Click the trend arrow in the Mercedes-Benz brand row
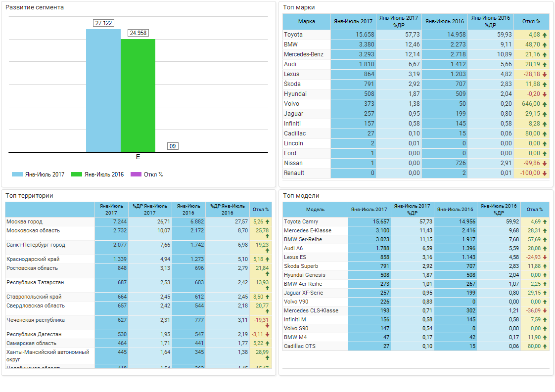Viewport: 555px width, 392px height. click(x=545, y=55)
